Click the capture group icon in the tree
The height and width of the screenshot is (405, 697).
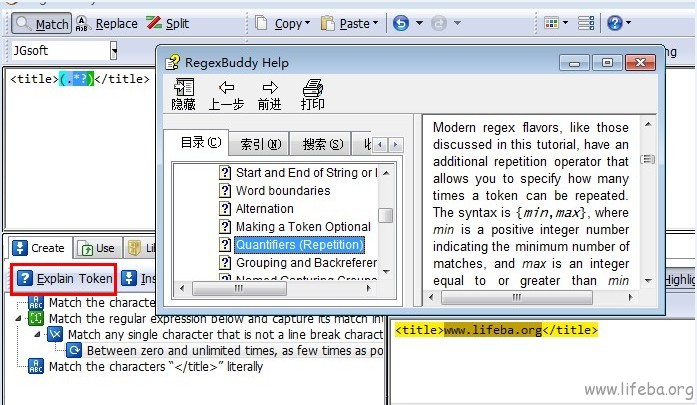pos(36,318)
